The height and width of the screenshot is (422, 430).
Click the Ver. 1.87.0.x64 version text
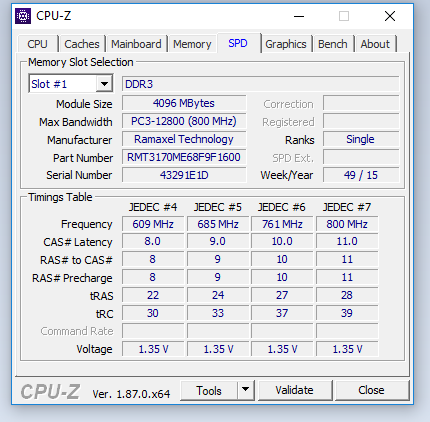(x=131, y=394)
